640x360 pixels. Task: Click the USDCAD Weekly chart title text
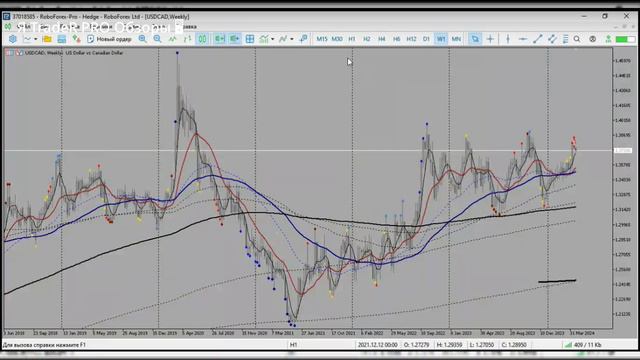74,53
